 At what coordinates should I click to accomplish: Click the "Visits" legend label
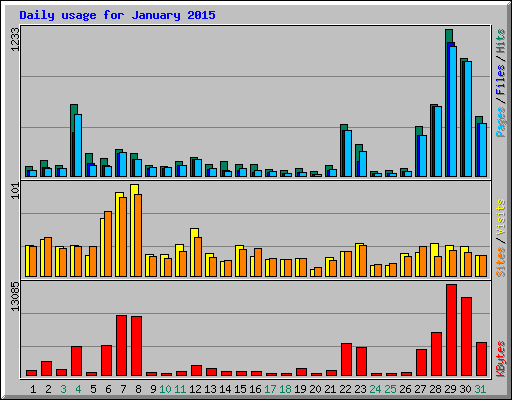click(500, 218)
